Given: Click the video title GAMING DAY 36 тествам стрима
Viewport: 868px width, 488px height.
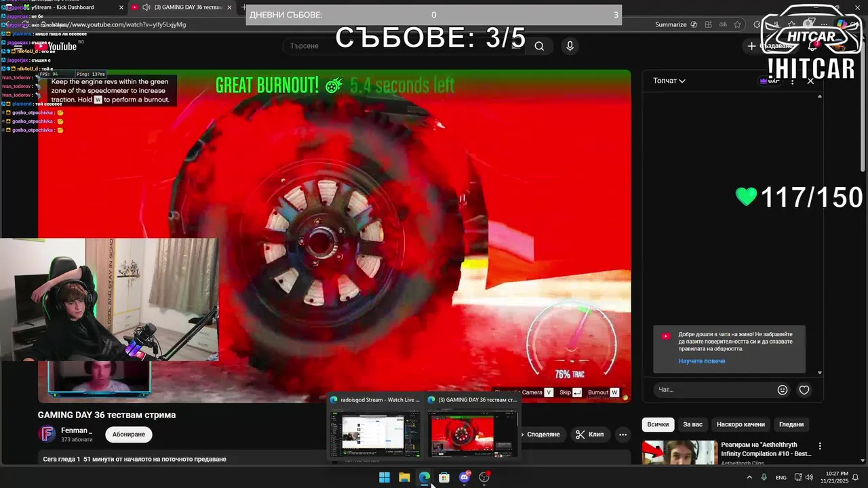Looking at the screenshot, I should point(106,415).
